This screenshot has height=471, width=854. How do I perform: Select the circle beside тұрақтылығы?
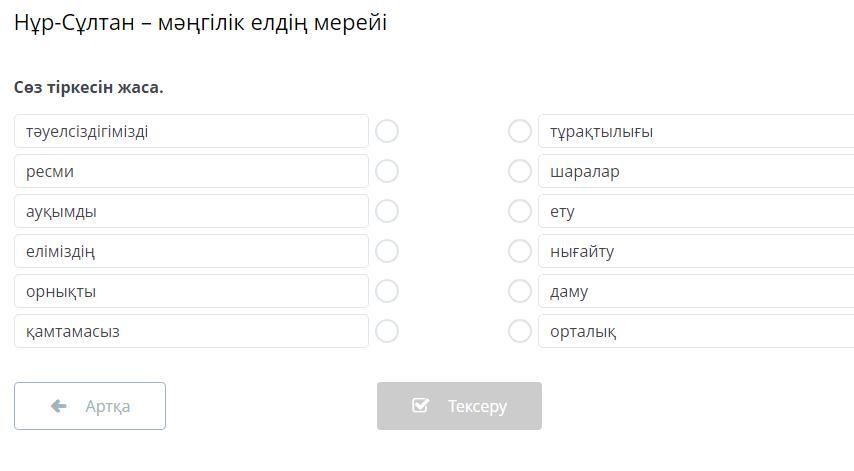pyautogui.click(x=520, y=131)
